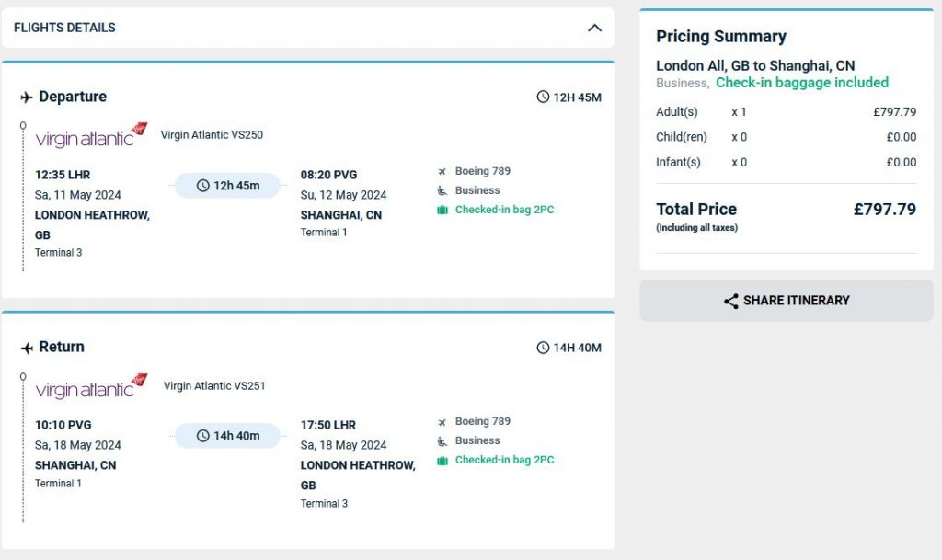Click the departure Checked-in bag 2PC text
Viewport: 942px width, 560px height.
pos(505,210)
